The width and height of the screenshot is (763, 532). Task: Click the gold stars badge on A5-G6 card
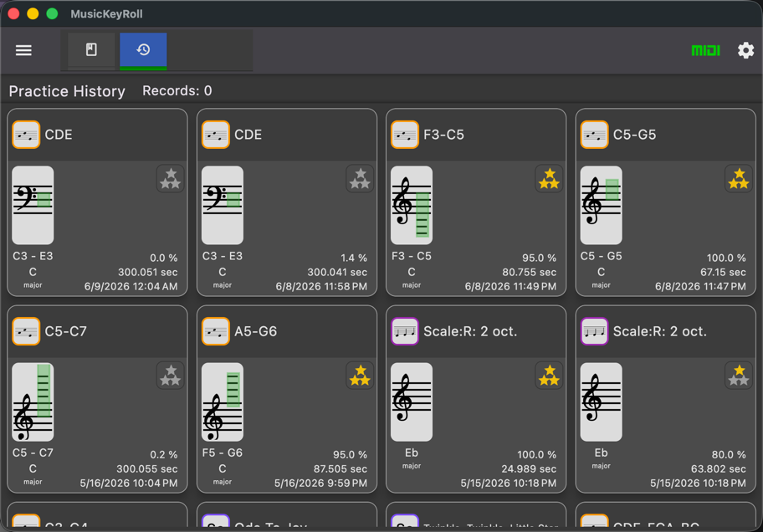[360, 376]
